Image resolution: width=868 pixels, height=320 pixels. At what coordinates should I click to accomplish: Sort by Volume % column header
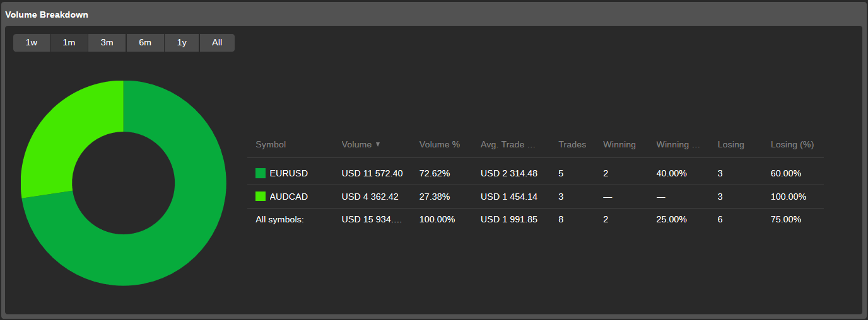click(439, 144)
